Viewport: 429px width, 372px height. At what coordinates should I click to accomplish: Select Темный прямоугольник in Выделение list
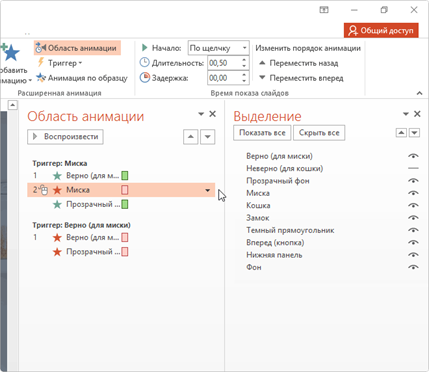[290, 230]
